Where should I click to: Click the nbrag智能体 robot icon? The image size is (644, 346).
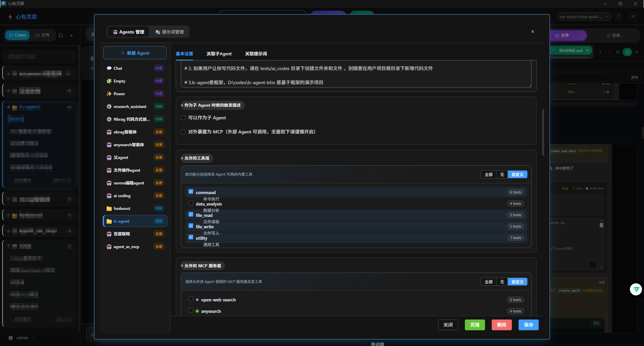(109, 132)
